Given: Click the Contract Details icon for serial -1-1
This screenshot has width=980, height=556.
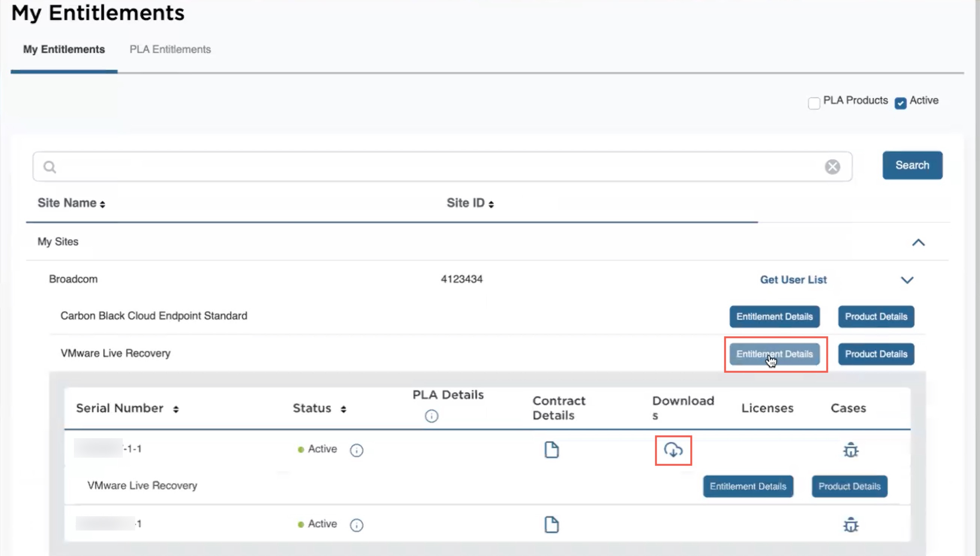Looking at the screenshot, I should 552,449.
